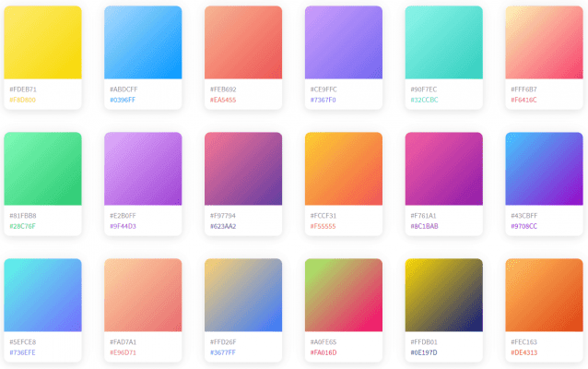The height and width of the screenshot is (369, 588).
Task: Click the #CE9FFC color code
Action: pyautogui.click(x=323, y=89)
